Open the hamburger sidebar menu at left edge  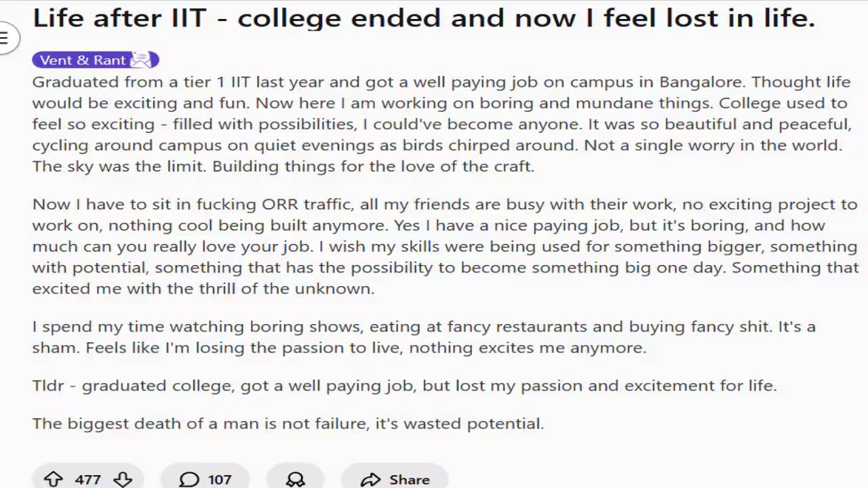pos(5,38)
